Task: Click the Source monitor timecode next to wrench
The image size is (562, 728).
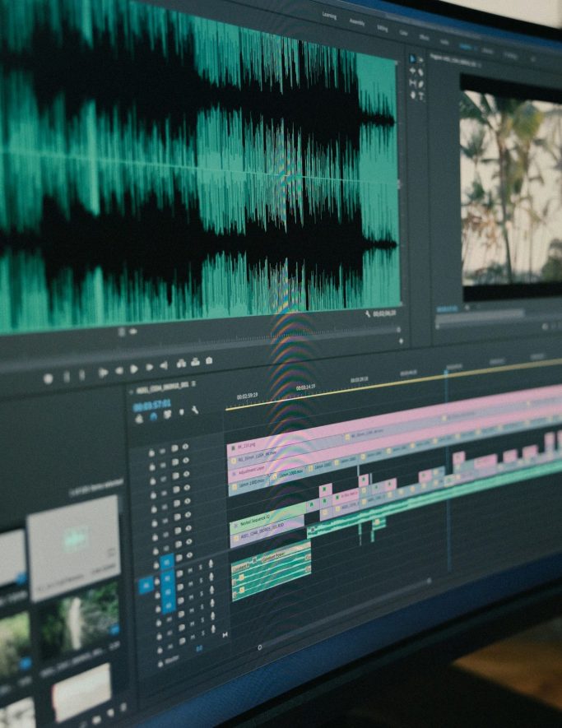Action: (385, 314)
